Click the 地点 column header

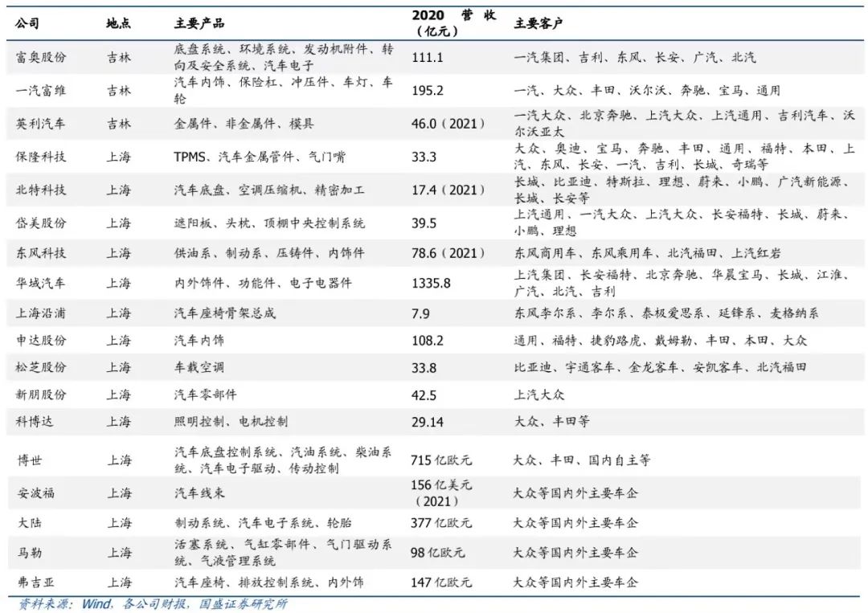[x=118, y=23]
